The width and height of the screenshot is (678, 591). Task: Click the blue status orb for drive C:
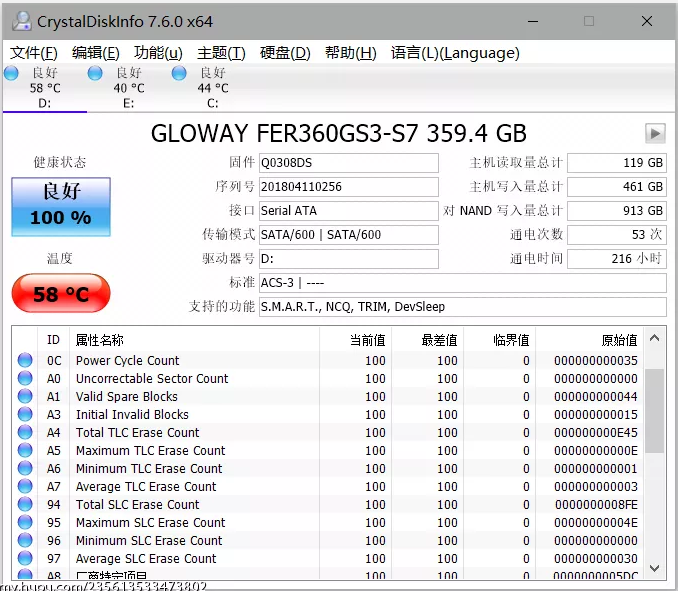(179, 73)
